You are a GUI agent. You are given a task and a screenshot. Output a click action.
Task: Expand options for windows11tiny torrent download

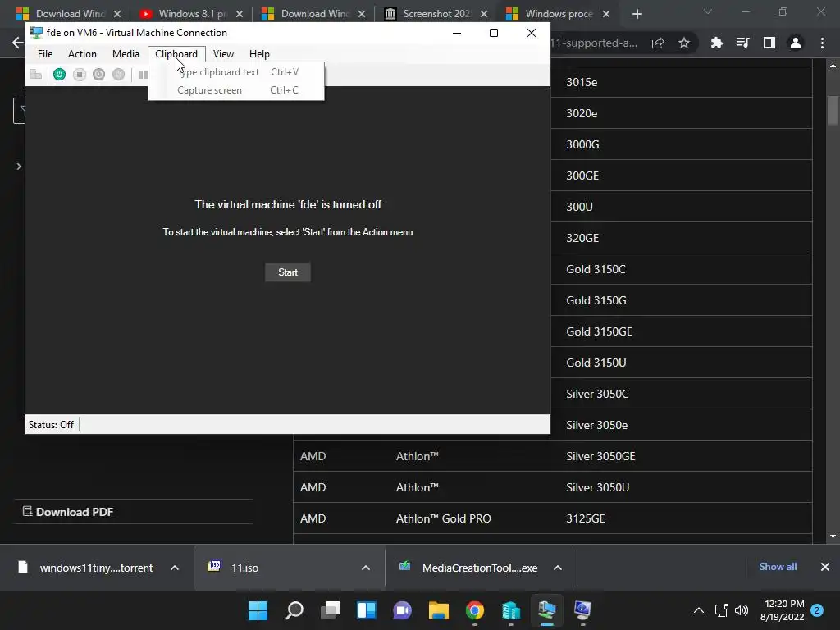[175, 568]
